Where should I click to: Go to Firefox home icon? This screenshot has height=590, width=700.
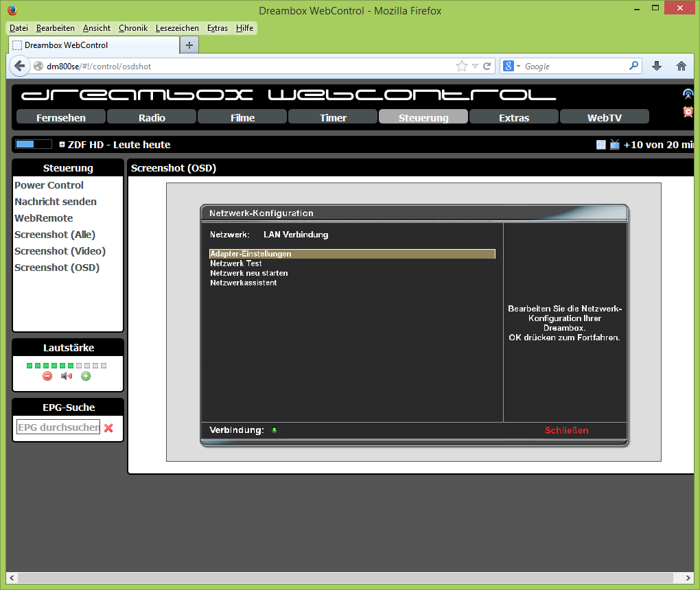(681, 66)
